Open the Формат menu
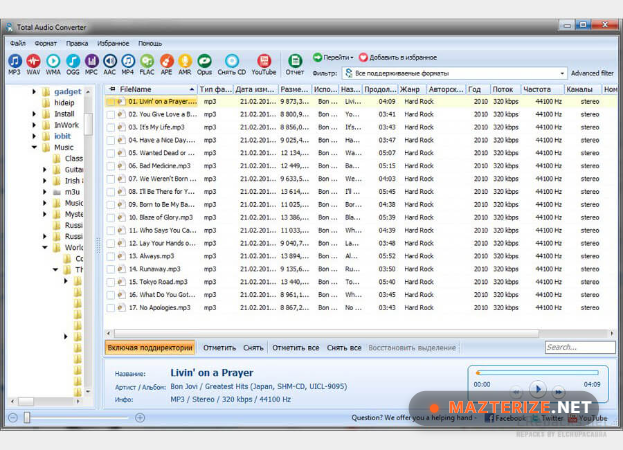The height and width of the screenshot is (450, 623). pyautogui.click(x=46, y=43)
